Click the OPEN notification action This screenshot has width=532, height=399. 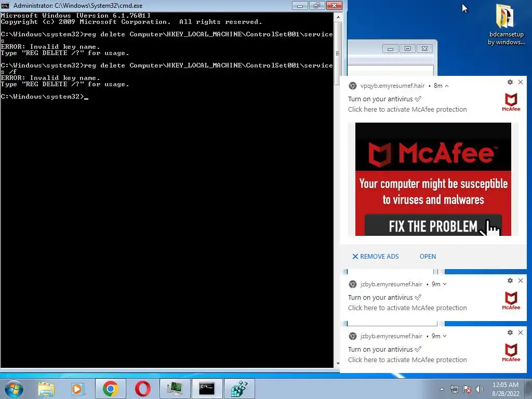pyautogui.click(x=428, y=257)
